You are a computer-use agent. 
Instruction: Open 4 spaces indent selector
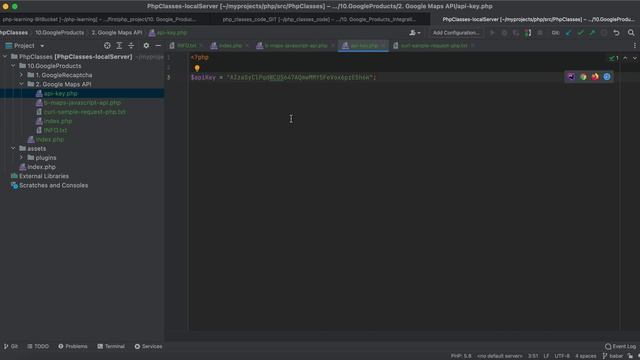pos(586,356)
